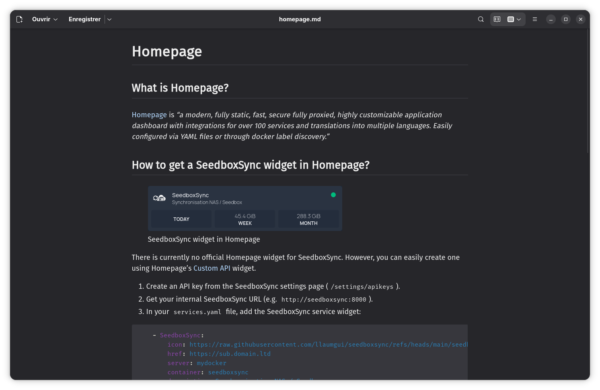Click the MONTH cell in widget image

[x=308, y=219]
